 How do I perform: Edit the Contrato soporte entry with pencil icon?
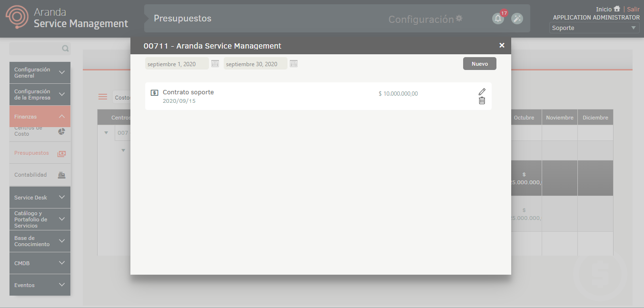tap(482, 91)
